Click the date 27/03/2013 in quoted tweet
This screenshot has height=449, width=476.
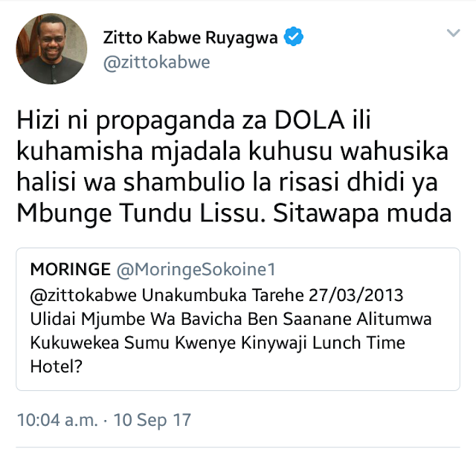click(356, 295)
